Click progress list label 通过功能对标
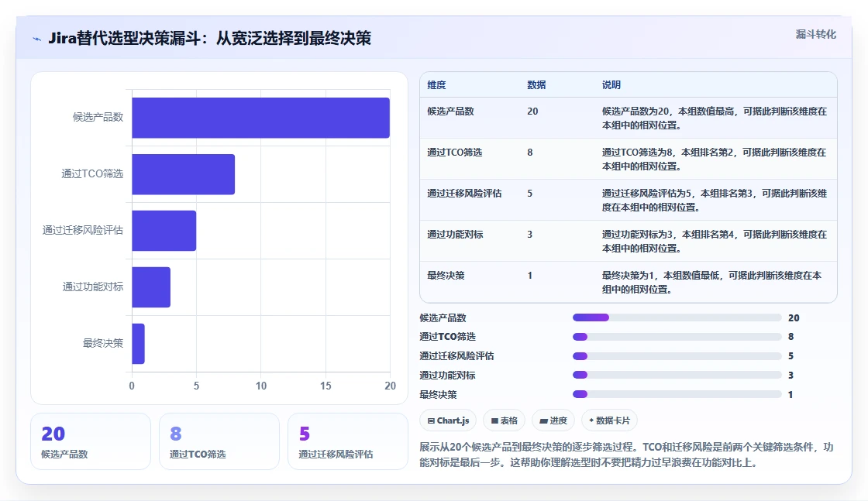This screenshot has width=868, height=501. point(447,376)
